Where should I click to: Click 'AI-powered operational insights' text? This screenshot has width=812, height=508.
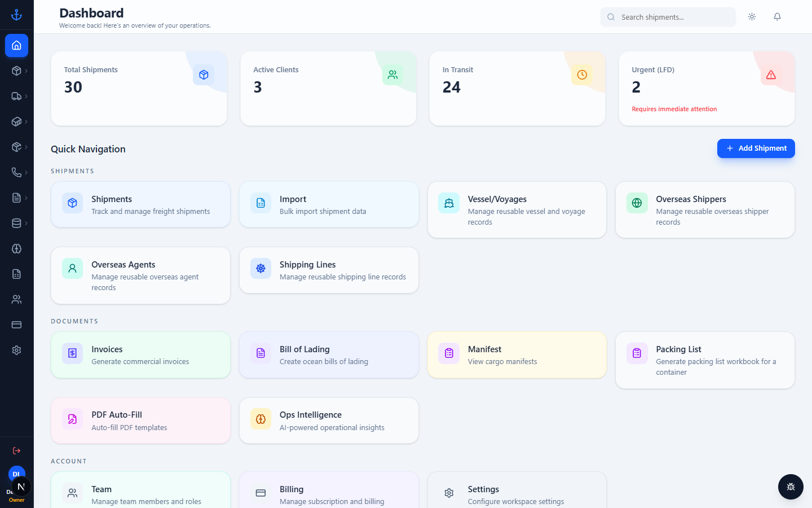pyautogui.click(x=332, y=428)
